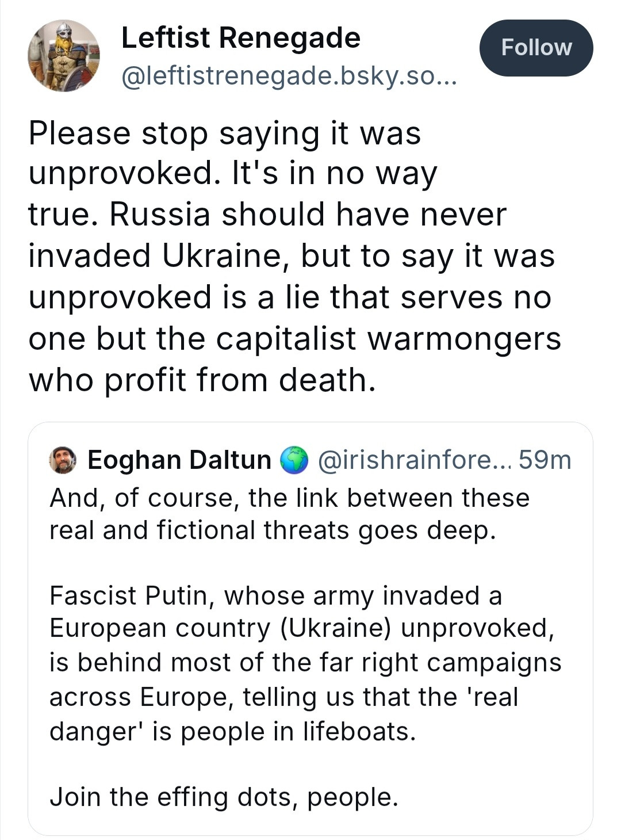Click the 'Please stop saying it was' line
This screenshot has width=621, height=840.
tap(225, 133)
